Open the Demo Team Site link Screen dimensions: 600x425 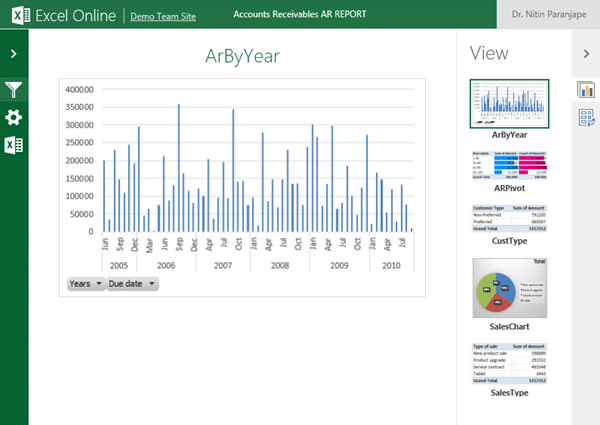click(x=163, y=16)
